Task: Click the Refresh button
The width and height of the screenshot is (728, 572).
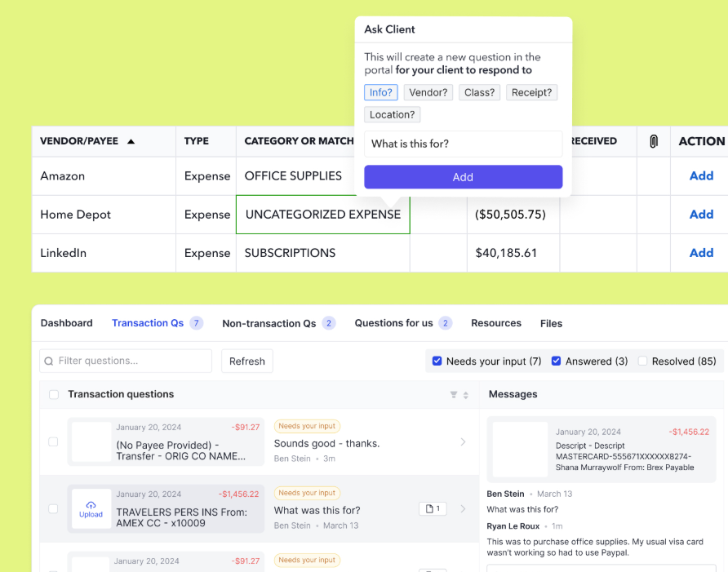Action: click(x=246, y=361)
